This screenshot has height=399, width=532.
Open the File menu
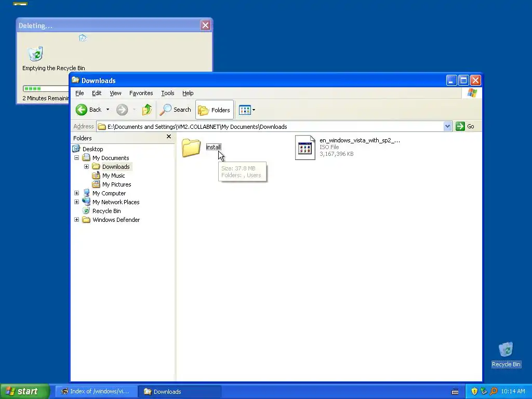pos(79,93)
